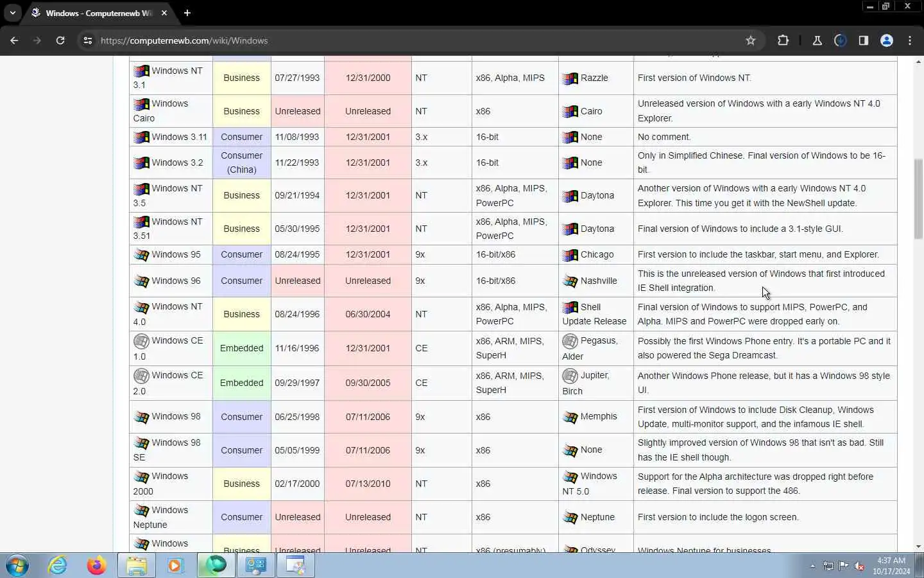Open the Windows Start button

click(x=17, y=566)
